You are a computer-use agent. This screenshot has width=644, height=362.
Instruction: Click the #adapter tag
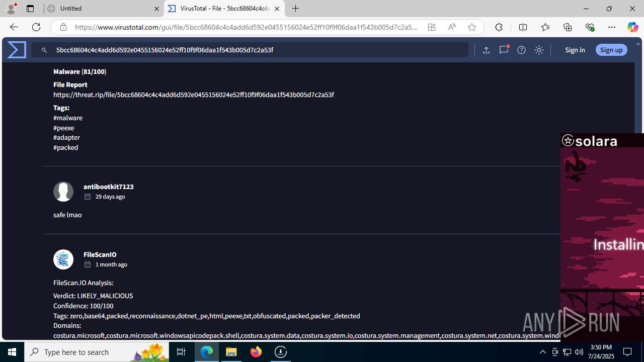coord(66,137)
